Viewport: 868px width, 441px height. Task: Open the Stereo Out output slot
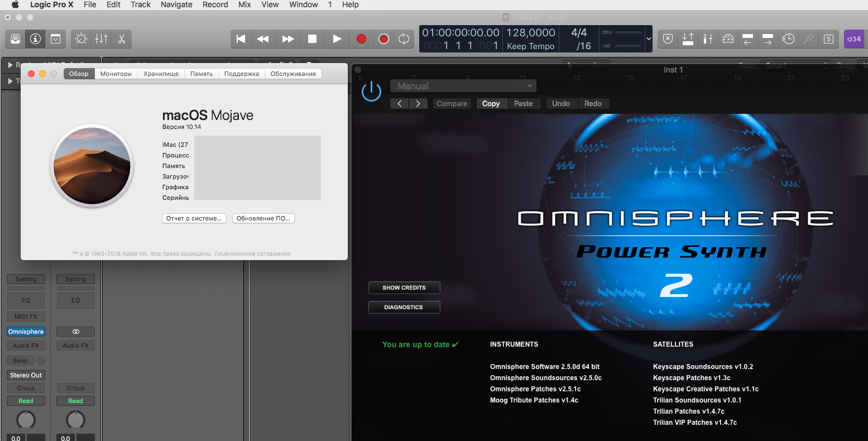tap(26, 375)
